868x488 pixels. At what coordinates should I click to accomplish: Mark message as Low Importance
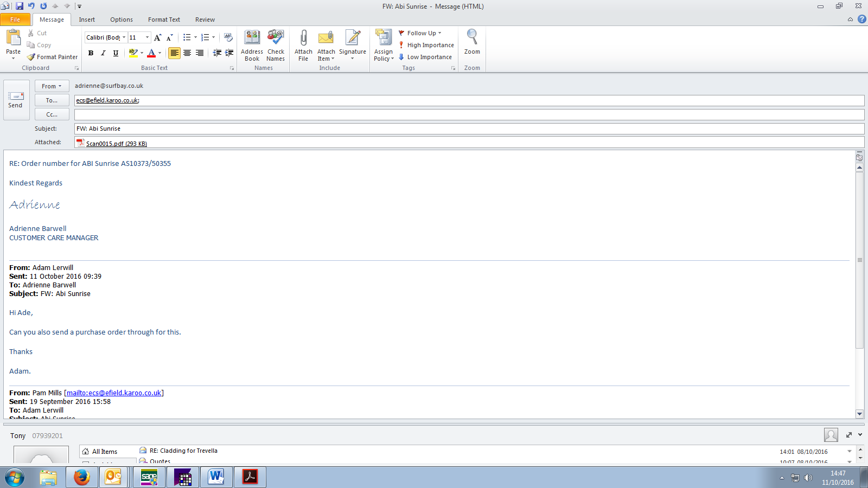coord(425,57)
